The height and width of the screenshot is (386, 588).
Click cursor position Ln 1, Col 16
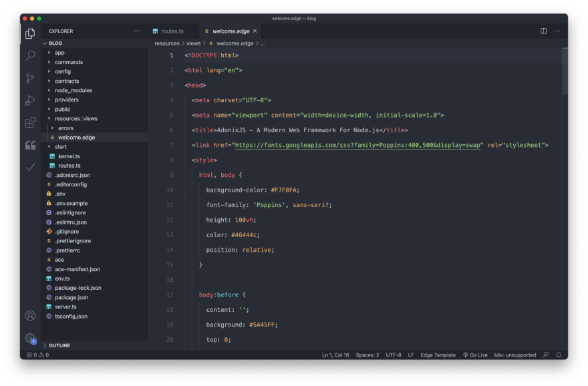coord(335,355)
